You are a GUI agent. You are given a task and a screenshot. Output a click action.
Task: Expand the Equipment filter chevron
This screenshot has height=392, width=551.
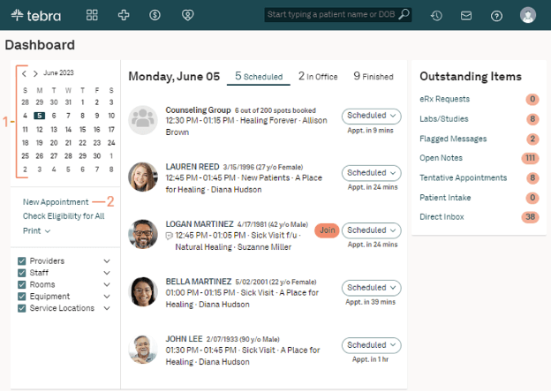coord(107,297)
